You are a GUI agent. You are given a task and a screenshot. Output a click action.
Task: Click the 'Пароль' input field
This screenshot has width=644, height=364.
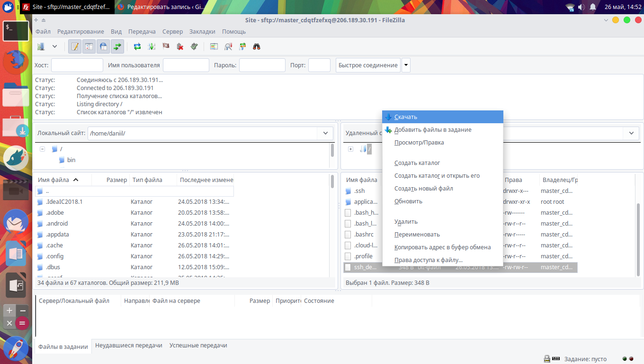262,65
